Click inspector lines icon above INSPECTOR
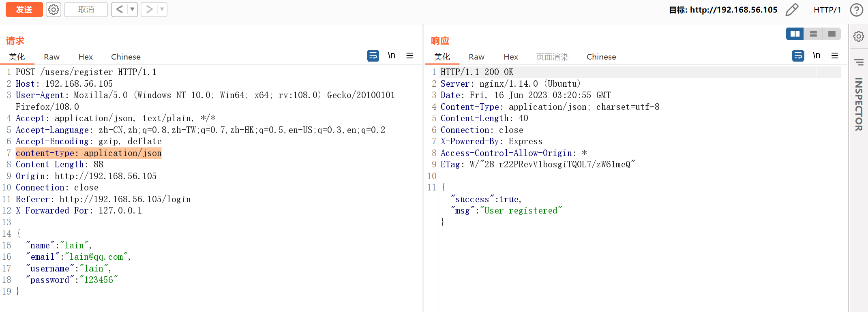This screenshot has height=312, width=868. 858,62
